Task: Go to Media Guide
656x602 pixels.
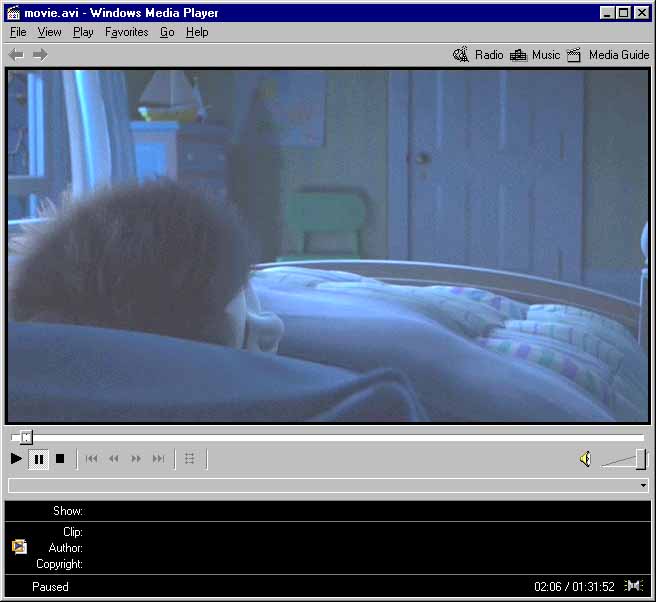Action: (608, 55)
